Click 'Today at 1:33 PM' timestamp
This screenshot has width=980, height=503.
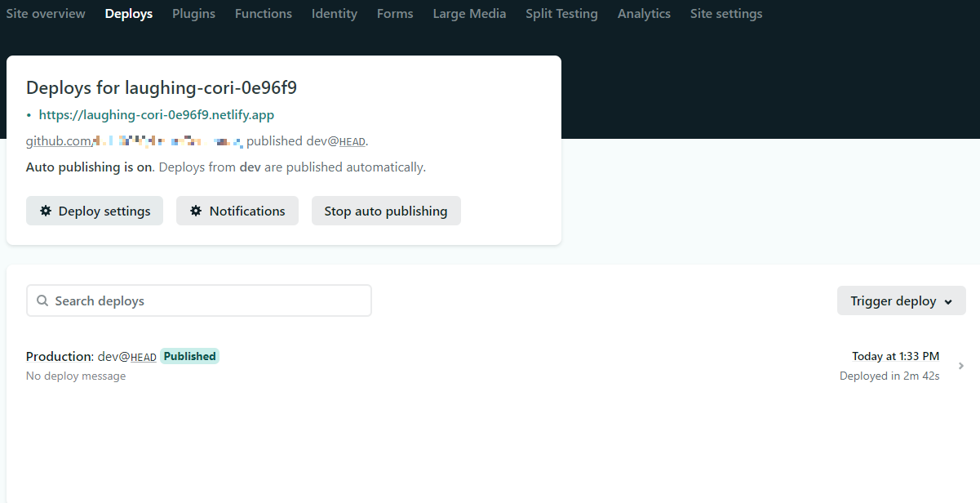895,356
